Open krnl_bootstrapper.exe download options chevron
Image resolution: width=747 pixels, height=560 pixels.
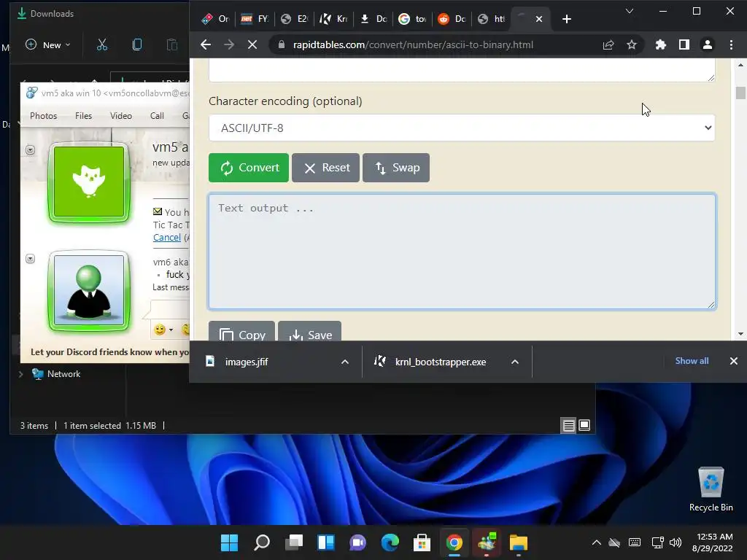pos(515,362)
